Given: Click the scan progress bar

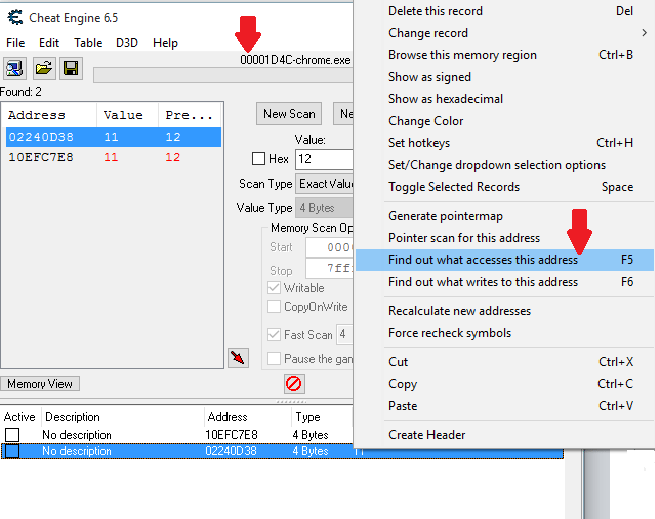Looking at the screenshot, I should coord(223,75).
